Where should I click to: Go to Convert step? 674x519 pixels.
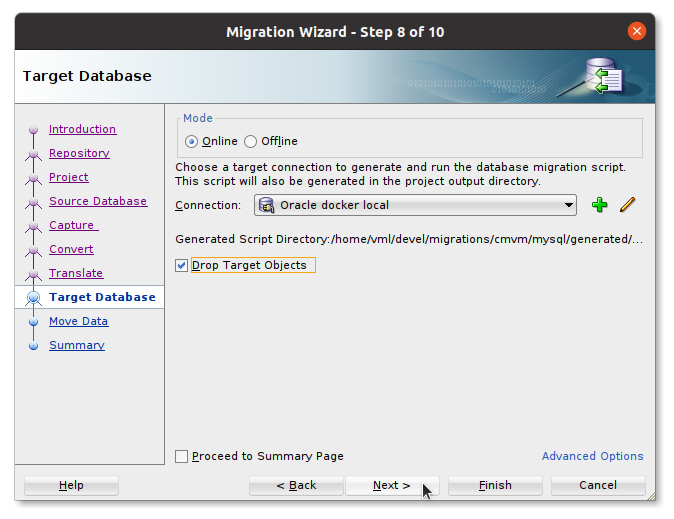71,249
